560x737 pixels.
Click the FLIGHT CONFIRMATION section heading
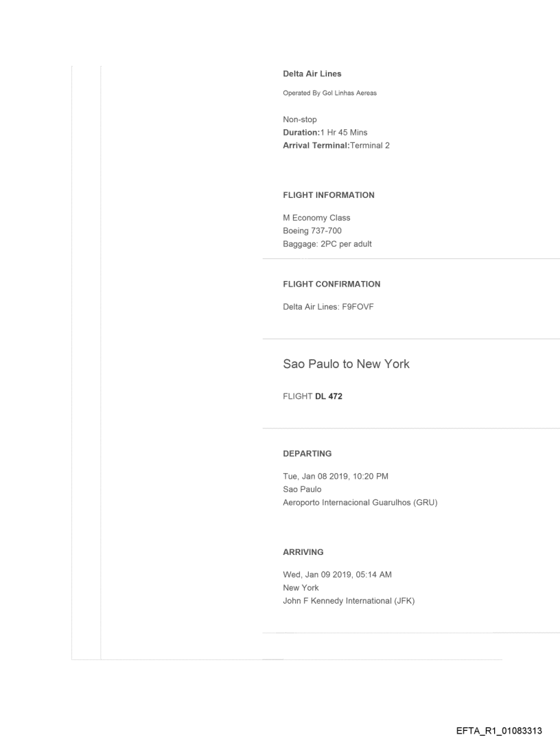[x=331, y=284]
